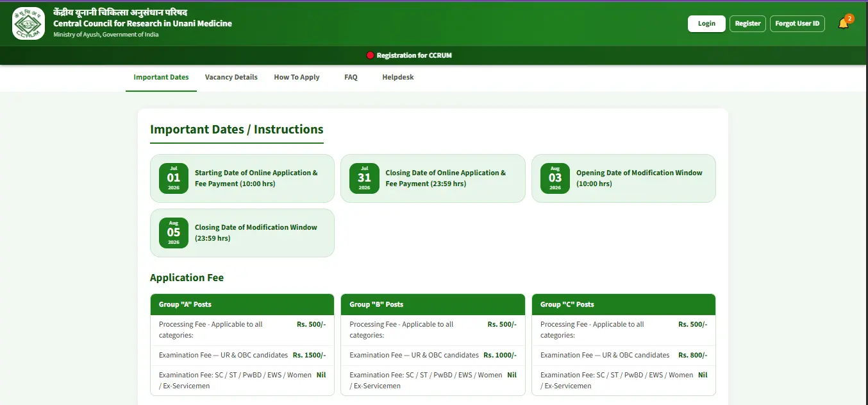Click the Registration for CCRUM banner text

coord(414,56)
